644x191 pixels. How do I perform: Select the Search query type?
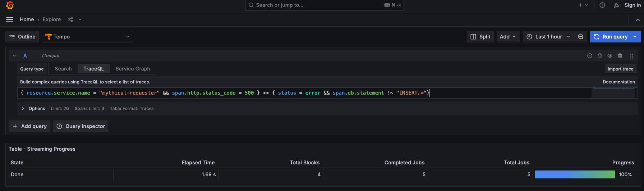pyautogui.click(x=63, y=69)
